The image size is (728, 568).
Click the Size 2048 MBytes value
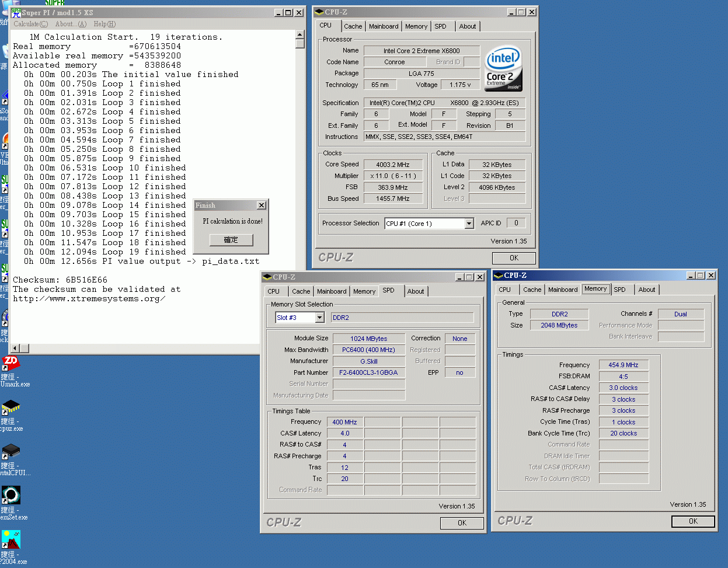(559, 325)
